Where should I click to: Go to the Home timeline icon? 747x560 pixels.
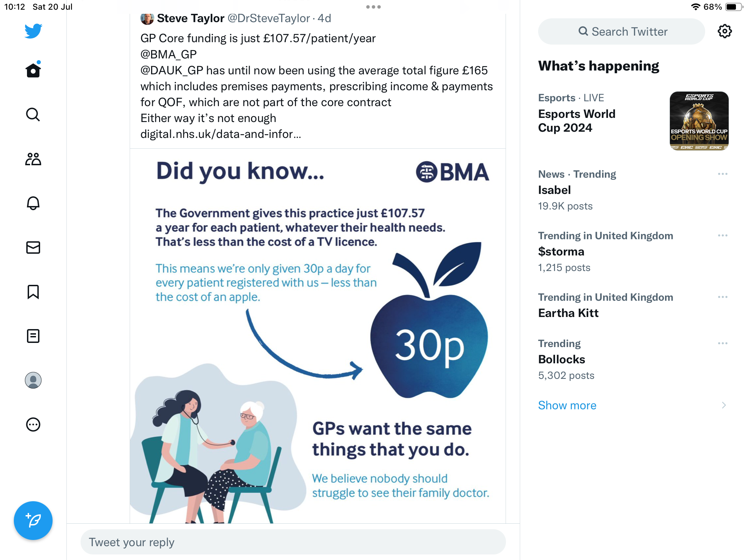point(33,71)
